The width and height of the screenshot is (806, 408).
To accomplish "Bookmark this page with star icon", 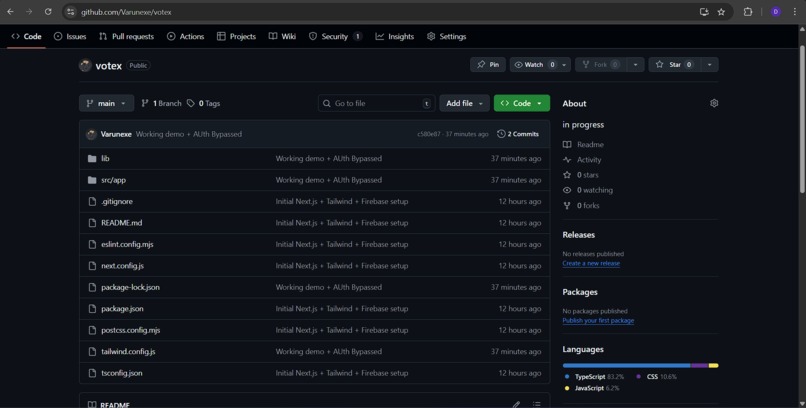I will pyautogui.click(x=721, y=12).
